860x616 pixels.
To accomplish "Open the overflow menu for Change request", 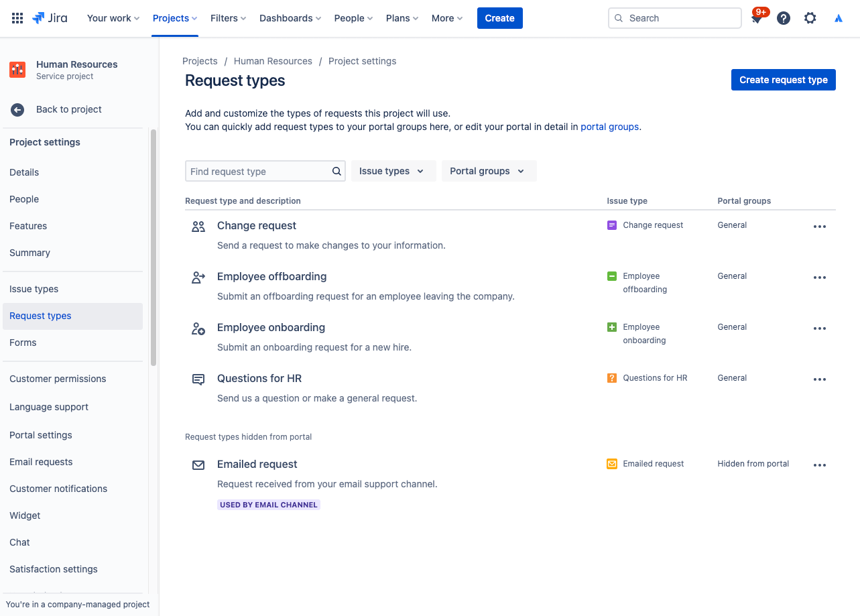I will tap(819, 227).
